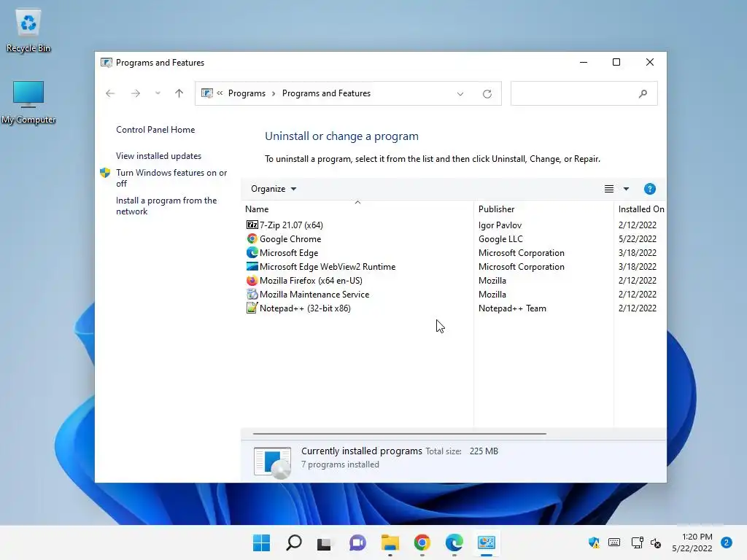Image resolution: width=747 pixels, height=560 pixels.
Task: Click Programs and Features breadcrumb segment
Action: pos(326,93)
